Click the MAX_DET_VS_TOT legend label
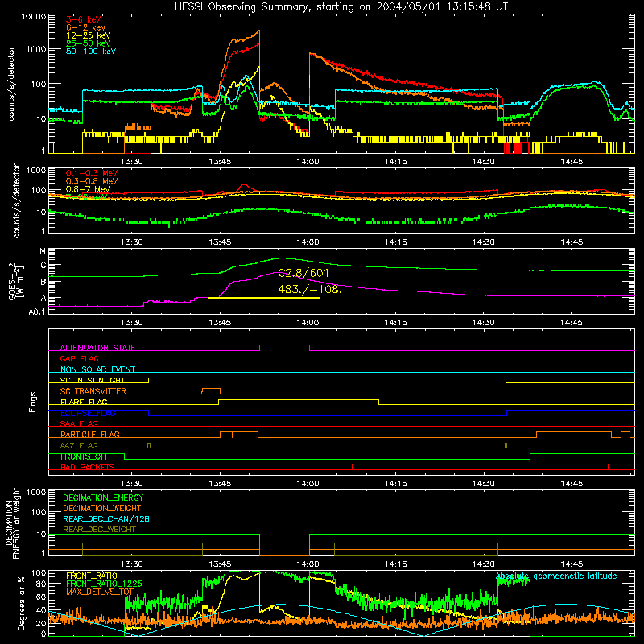Screen dimensions: 644x644 100,592
